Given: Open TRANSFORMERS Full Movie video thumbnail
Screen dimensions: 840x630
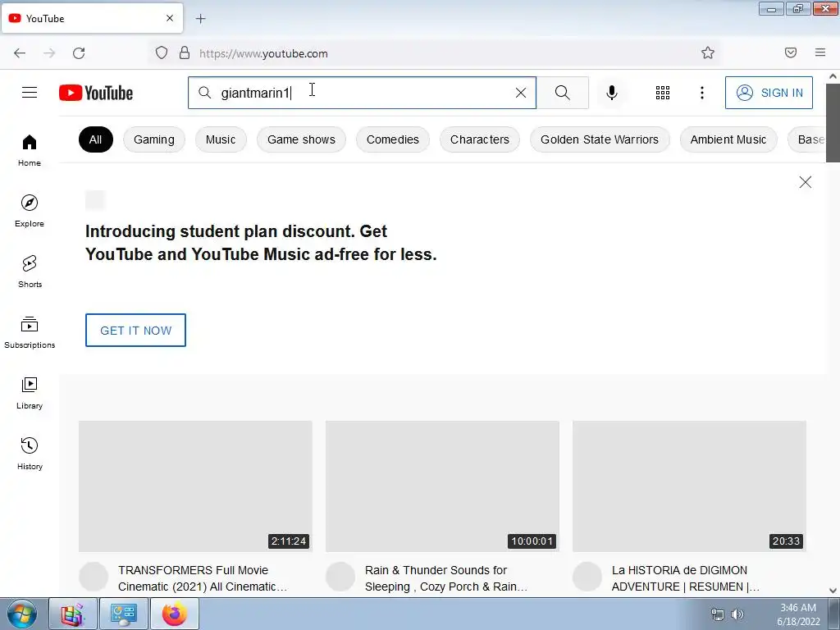Looking at the screenshot, I should coord(195,486).
